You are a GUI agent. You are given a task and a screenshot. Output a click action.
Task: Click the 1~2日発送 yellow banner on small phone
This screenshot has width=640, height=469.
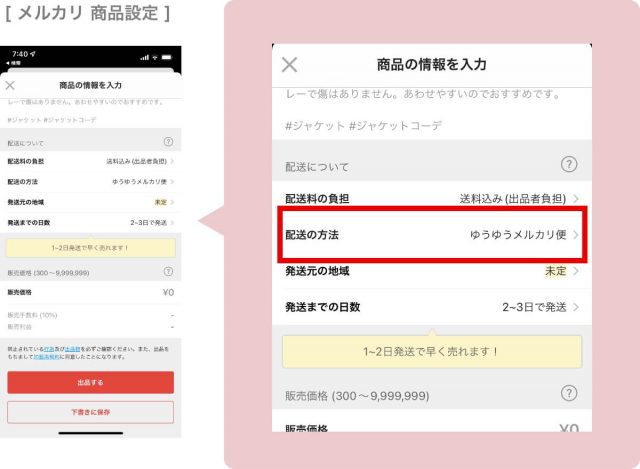[91, 248]
